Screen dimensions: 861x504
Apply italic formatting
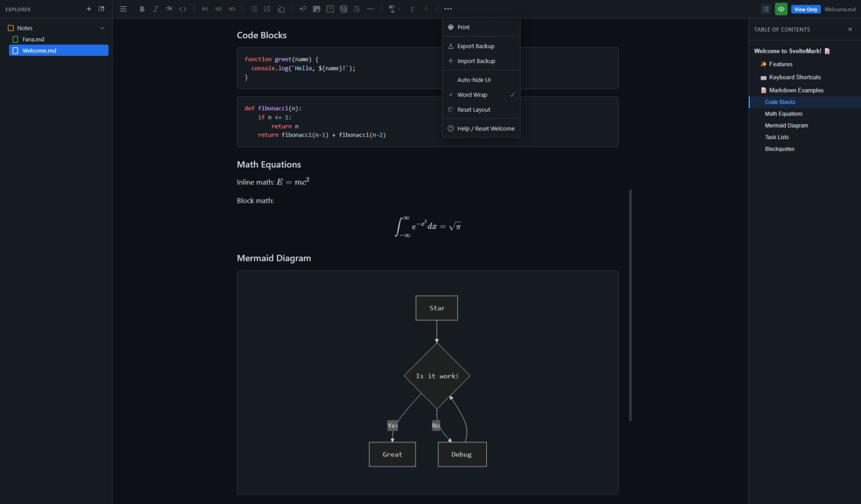[156, 9]
